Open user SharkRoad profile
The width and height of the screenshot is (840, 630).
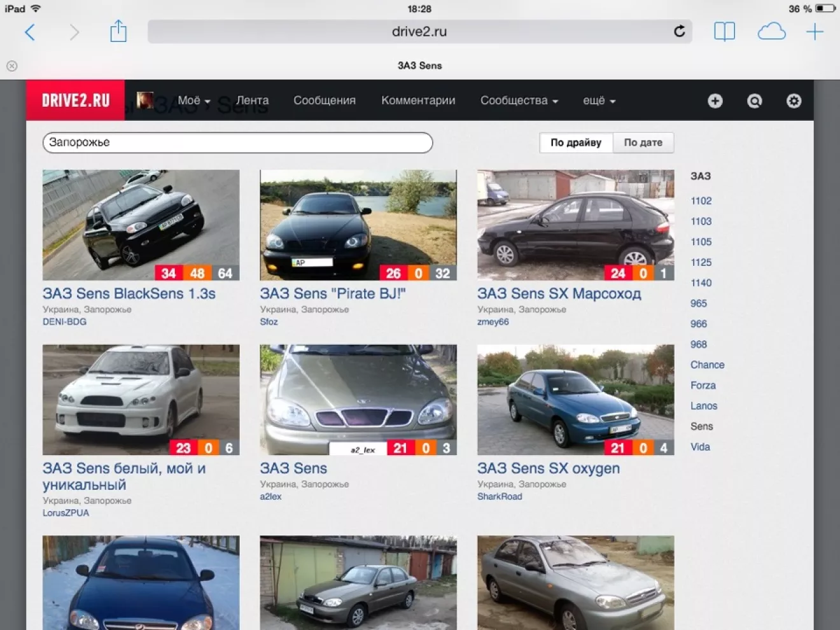500,496
